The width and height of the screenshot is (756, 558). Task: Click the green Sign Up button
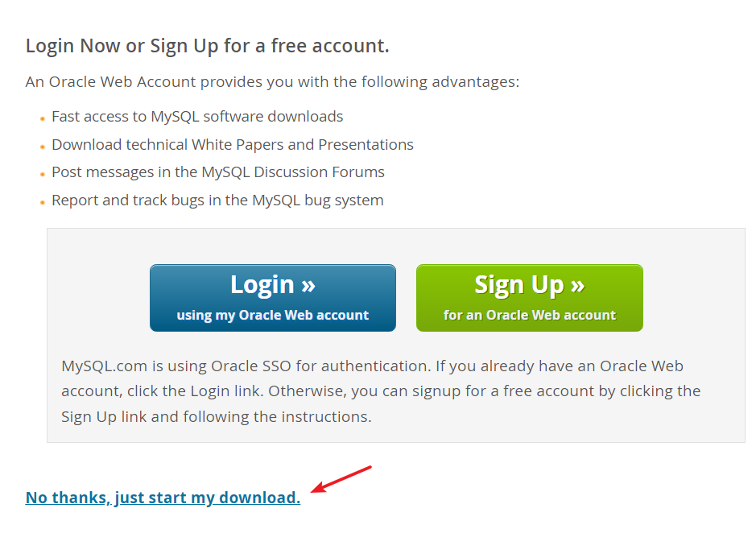[530, 298]
